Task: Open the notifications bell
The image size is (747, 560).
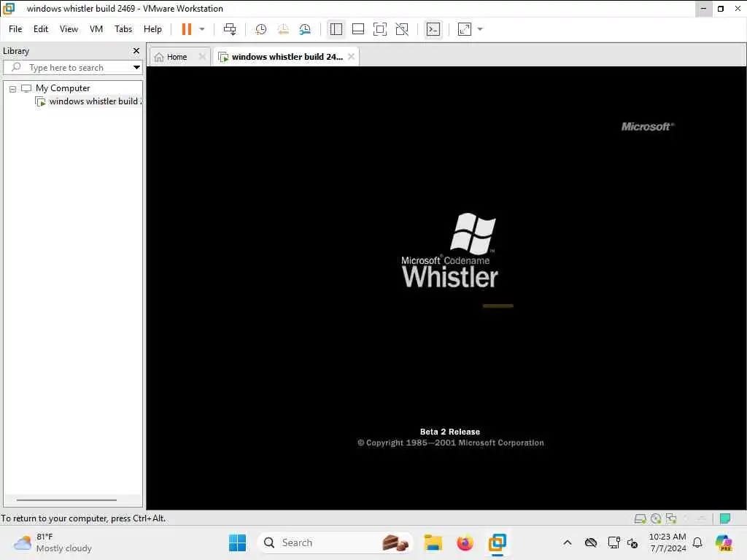Action: click(x=697, y=542)
